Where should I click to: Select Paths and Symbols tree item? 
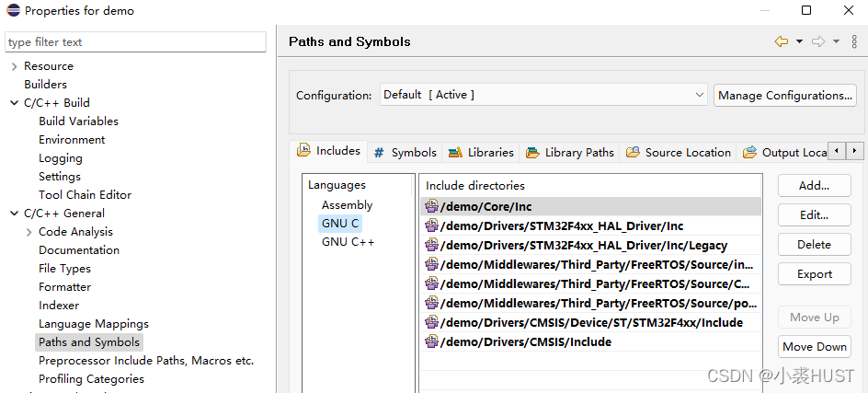click(89, 342)
